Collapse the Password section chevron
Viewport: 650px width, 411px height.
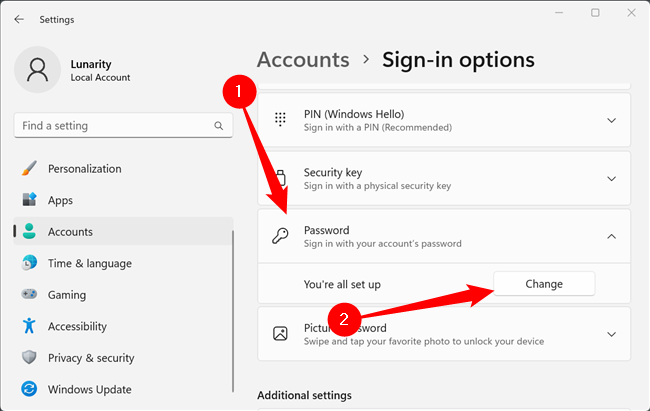pyautogui.click(x=612, y=237)
